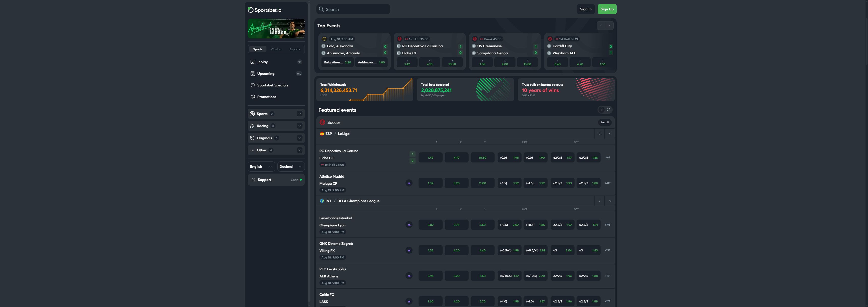Select (-0.5/-1) 1.98 handicap for Dinamo Zagreb
The image size is (868, 307).
(509, 250)
